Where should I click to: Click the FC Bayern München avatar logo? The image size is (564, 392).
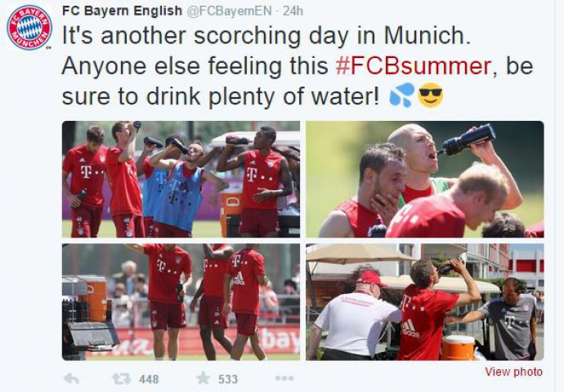tap(29, 28)
